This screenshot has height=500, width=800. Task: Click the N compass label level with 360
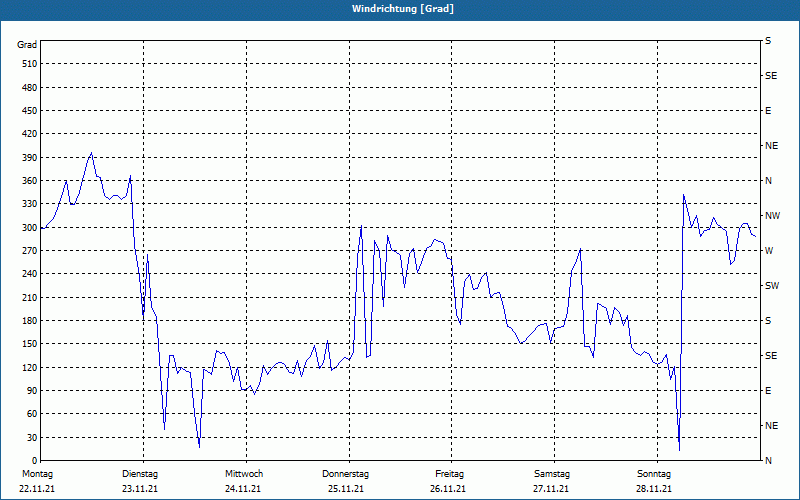pos(768,181)
